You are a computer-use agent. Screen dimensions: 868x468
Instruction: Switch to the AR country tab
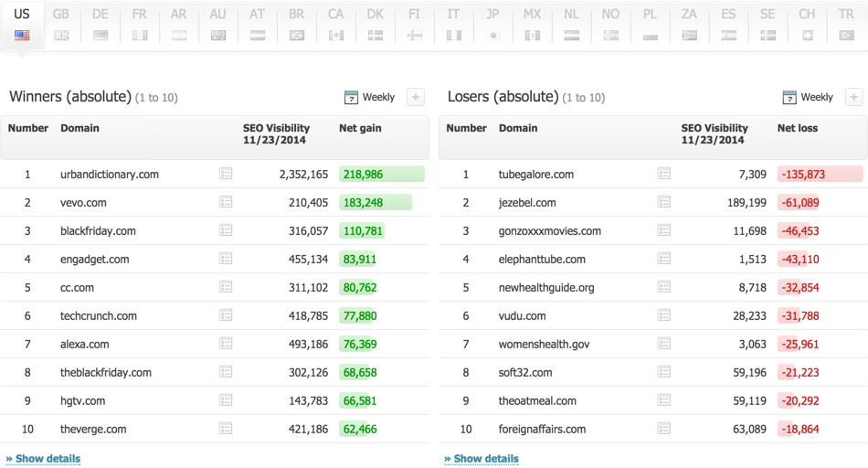pos(179,25)
